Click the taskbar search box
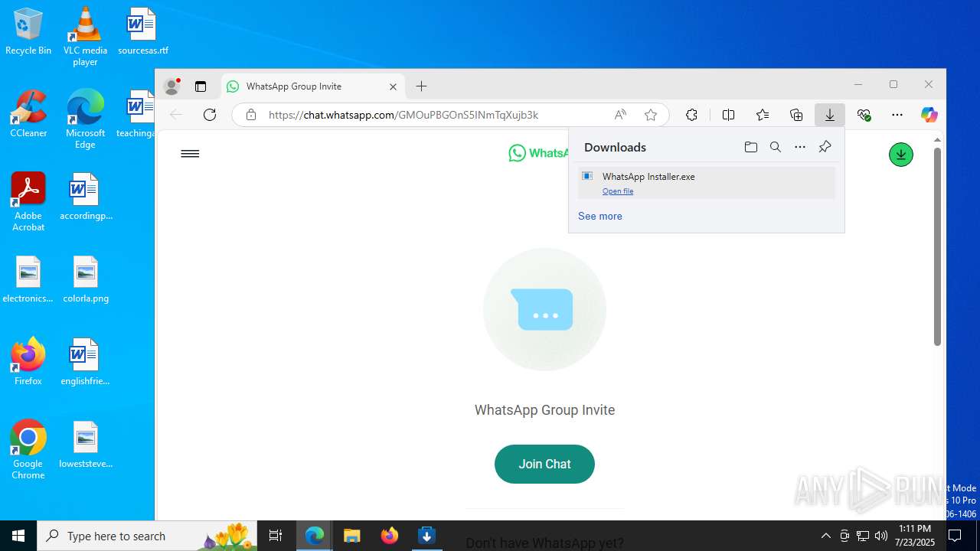The image size is (980, 551). pyautogui.click(x=147, y=536)
